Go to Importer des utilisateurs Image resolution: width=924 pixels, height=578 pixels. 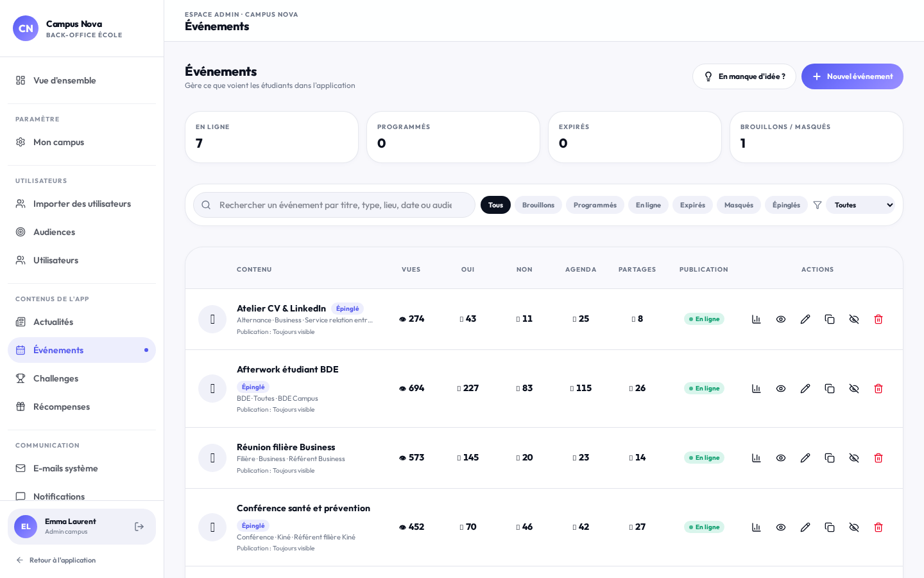[81, 204]
